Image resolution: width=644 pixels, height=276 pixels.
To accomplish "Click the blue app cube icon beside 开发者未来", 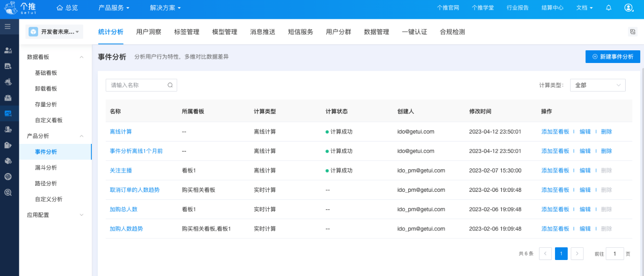I will pos(33,32).
